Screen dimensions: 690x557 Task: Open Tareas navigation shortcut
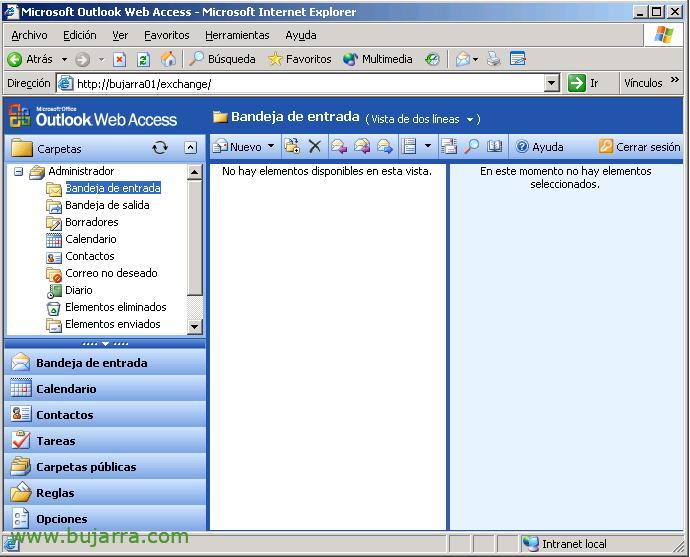click(x=105, y=441)
